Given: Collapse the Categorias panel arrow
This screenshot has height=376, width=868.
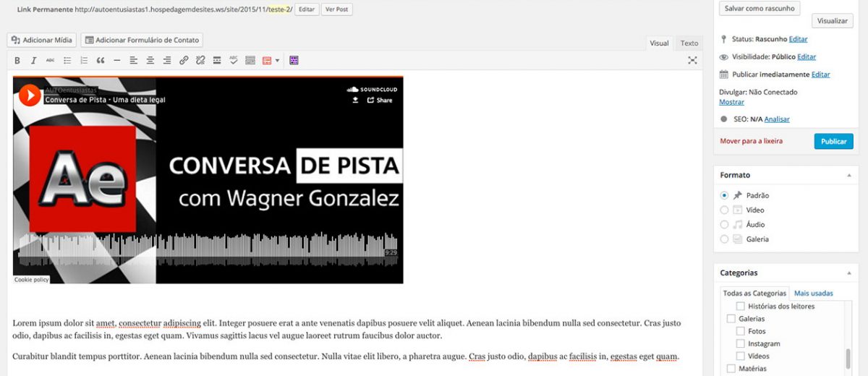Looking at the screenshot, I should click(848, 273).
